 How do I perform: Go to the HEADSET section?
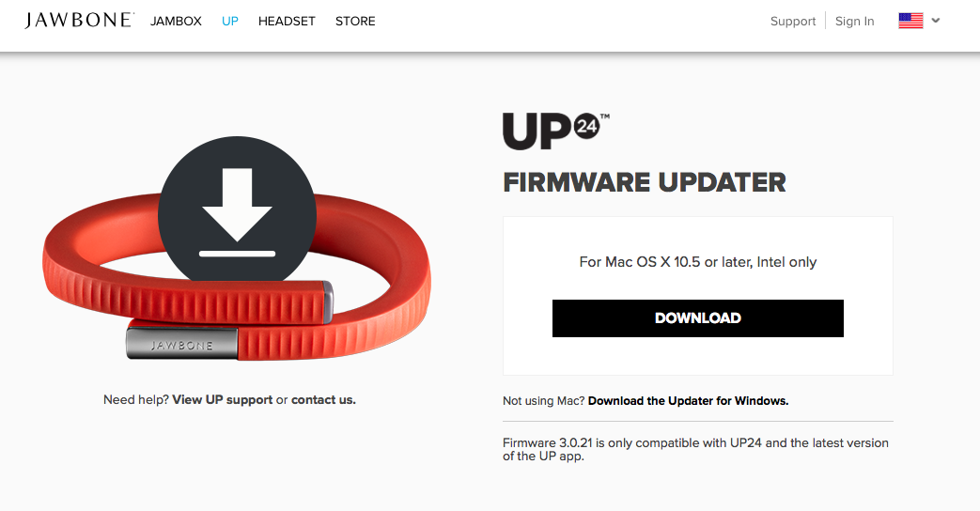(x=287, y=22)
